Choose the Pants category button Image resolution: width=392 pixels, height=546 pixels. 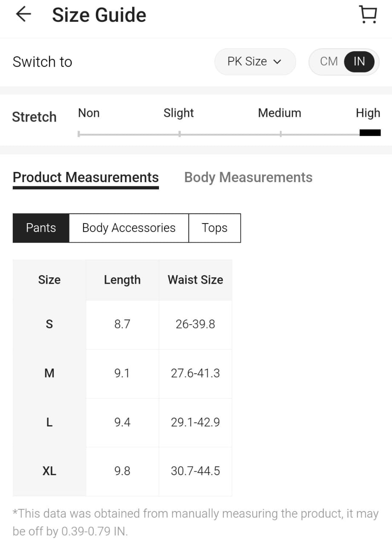coord(41,228)
